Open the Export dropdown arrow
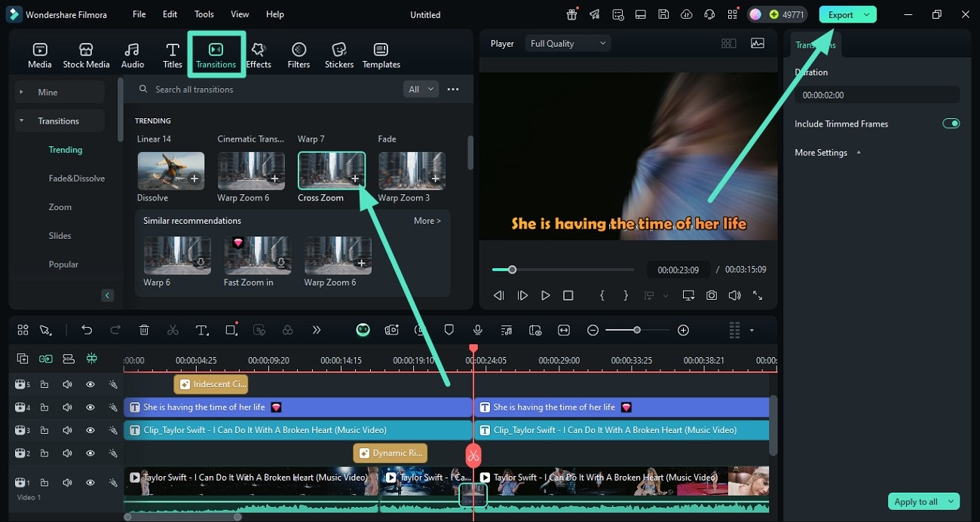Viewport: 980px width, 522px height. point(868,14)
